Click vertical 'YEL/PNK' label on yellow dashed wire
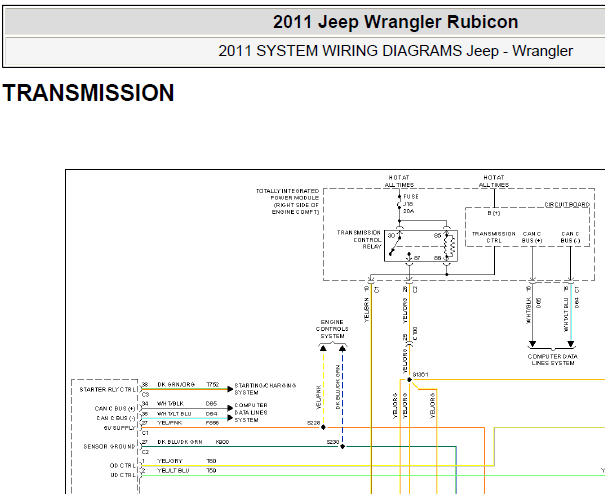Viewport: 605px width, 494px height. pos(318,398)
